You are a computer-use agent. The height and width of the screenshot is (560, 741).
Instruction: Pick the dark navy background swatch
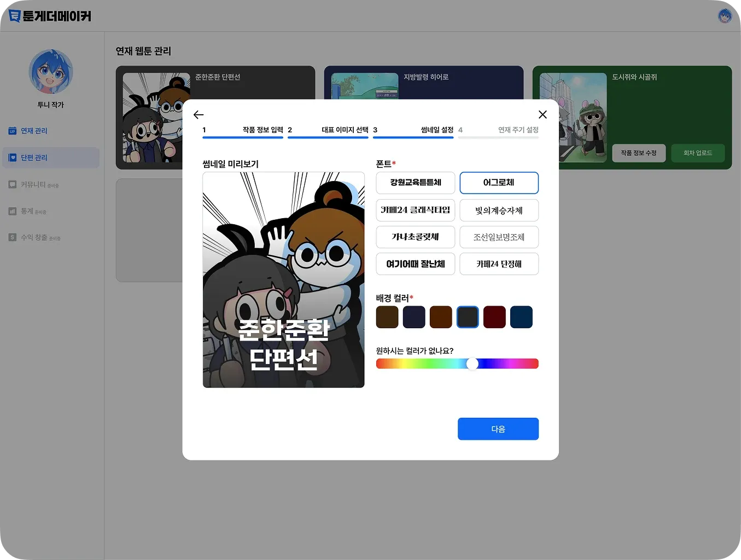(414, 317)
